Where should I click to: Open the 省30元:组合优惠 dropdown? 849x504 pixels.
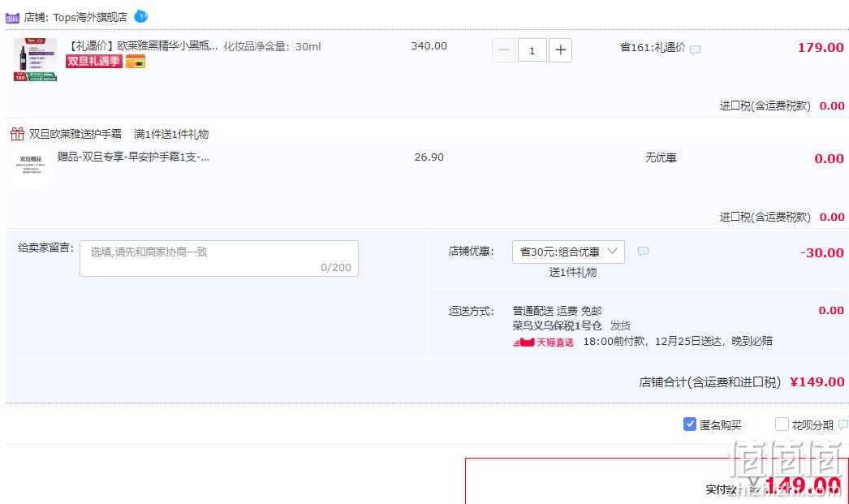[568, 252]
